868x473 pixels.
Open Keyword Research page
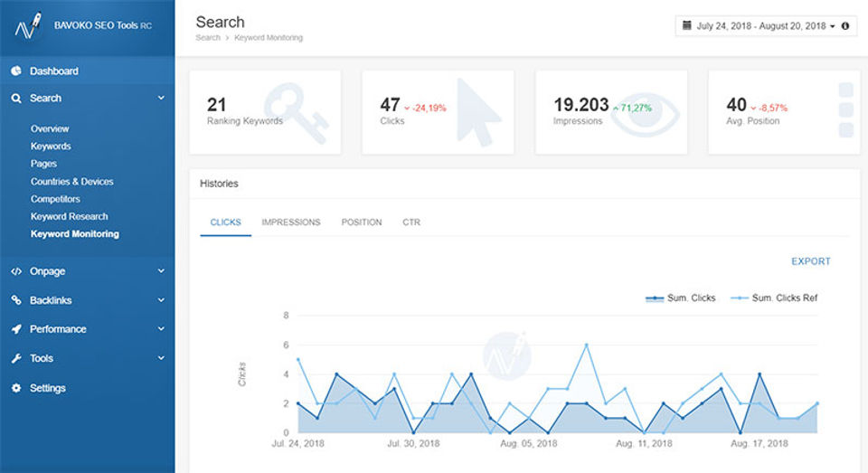click(70, 216)
